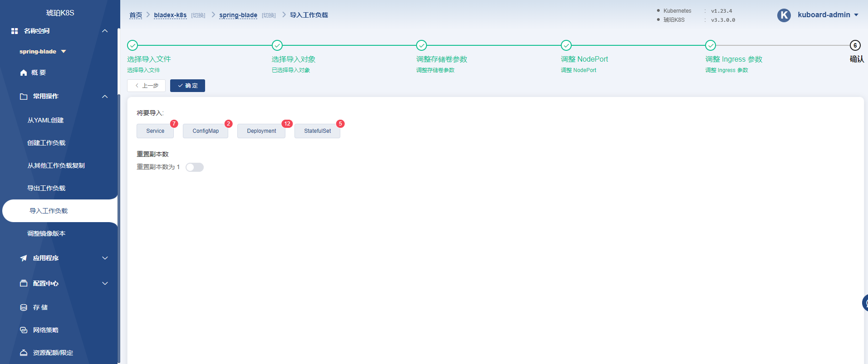
Task: Open bladex-k8s cluster breadcrumb link
Action: 170,15
